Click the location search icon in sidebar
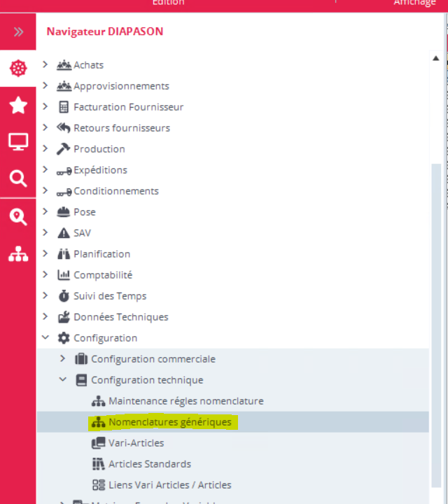Screen dimensions: 448x504 [18, 217]
